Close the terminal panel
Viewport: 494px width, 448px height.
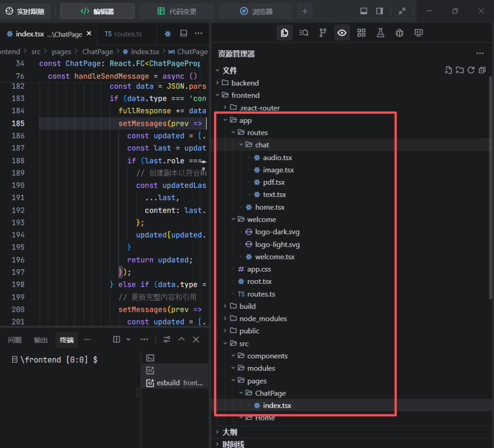[196, 339]
